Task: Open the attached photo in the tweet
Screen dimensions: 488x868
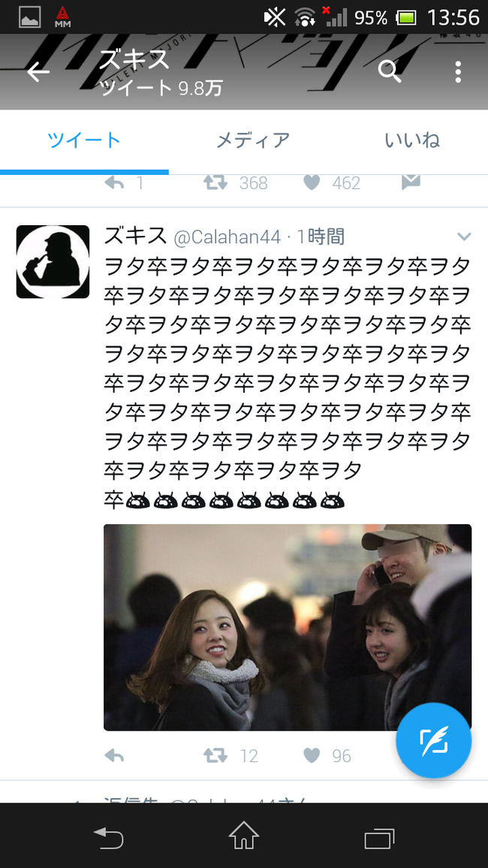Action: [287, 627]
